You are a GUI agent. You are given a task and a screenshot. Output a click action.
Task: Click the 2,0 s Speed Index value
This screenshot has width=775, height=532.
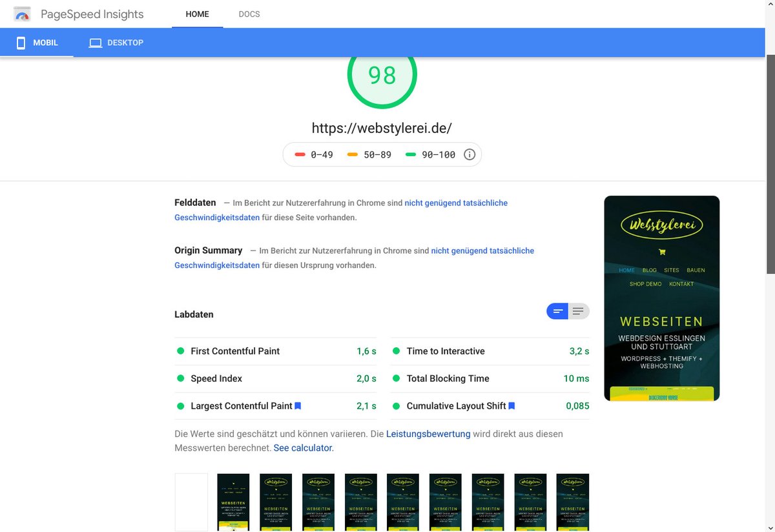pyautogui.click(x=366, y=378)
